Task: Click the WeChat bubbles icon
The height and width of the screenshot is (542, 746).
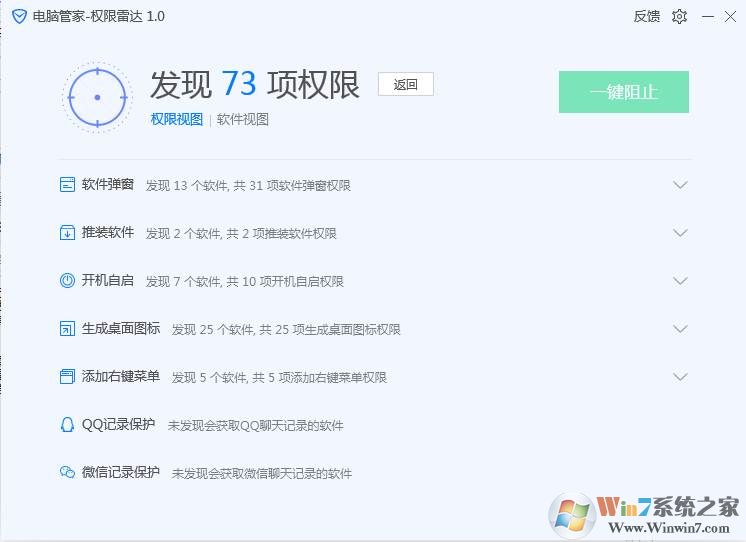Action: coord(67,472)
